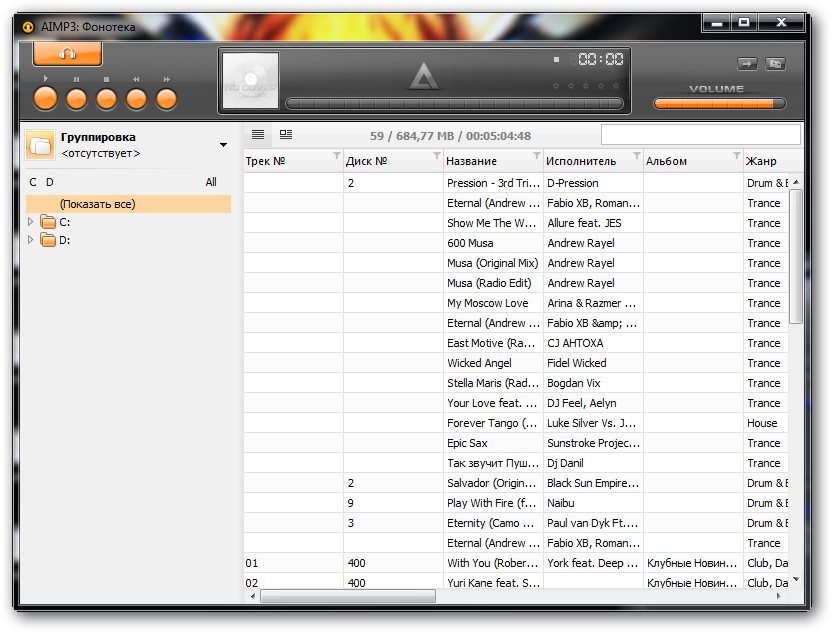Skip to the previous track
The height and width of the screenshot is (632, 832).
coord(136,98)
